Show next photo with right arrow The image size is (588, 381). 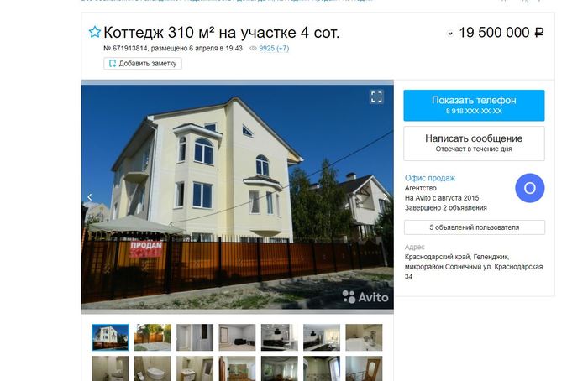[x=385, y=197]
